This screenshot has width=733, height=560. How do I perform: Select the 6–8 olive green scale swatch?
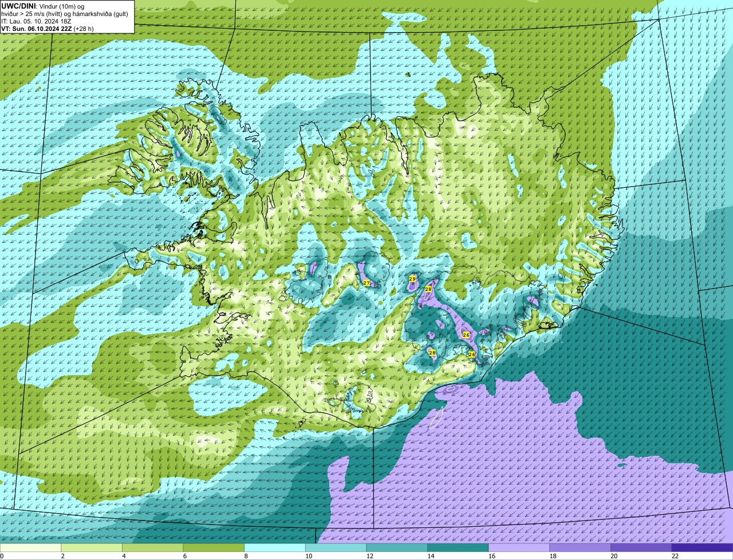(x=214, y=547)
